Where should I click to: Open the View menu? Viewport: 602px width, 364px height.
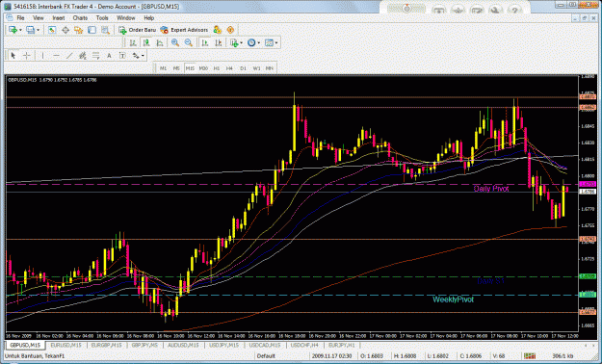click(x=38, y=18)
